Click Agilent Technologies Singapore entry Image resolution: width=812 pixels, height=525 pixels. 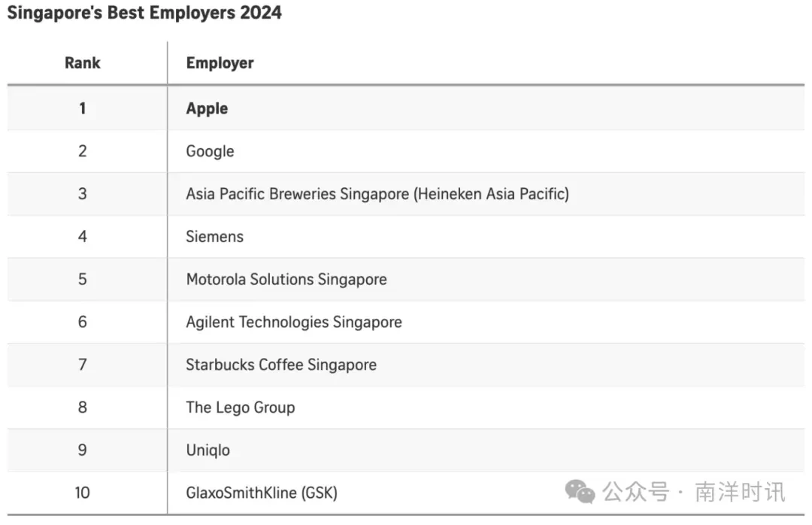tap(293, 322)
